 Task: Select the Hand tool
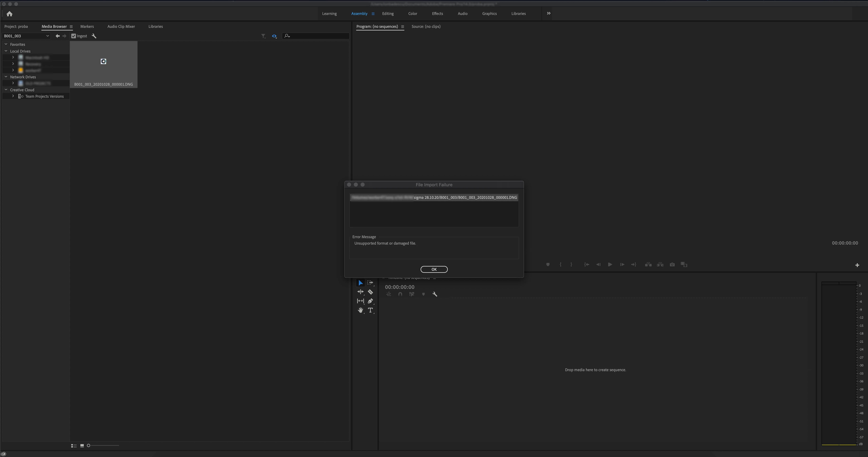(360, 310)
